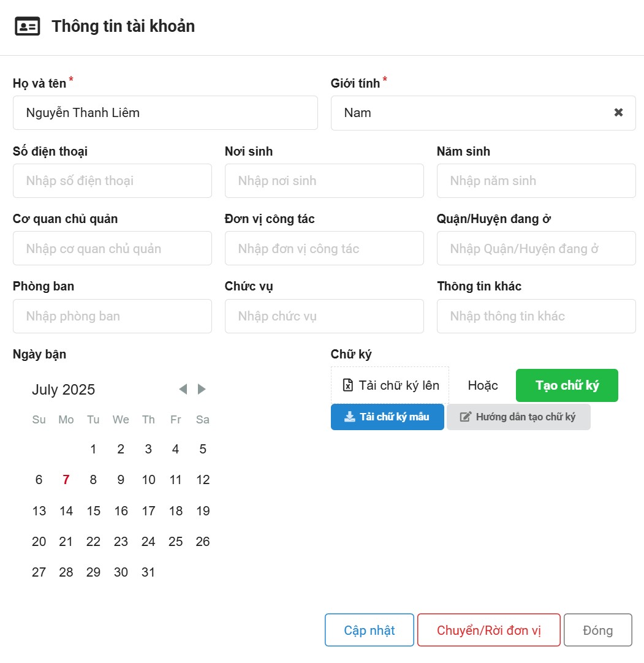Click the account info card icon
The width and height of the screenshot is (644, 663).
point(28,27)
